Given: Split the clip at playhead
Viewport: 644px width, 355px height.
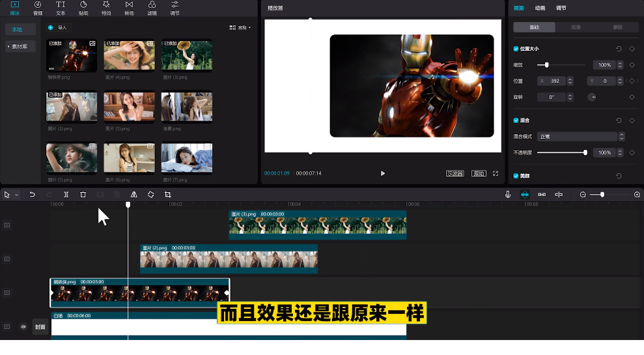Looking at the screenshot, I should tap(66, 195).
